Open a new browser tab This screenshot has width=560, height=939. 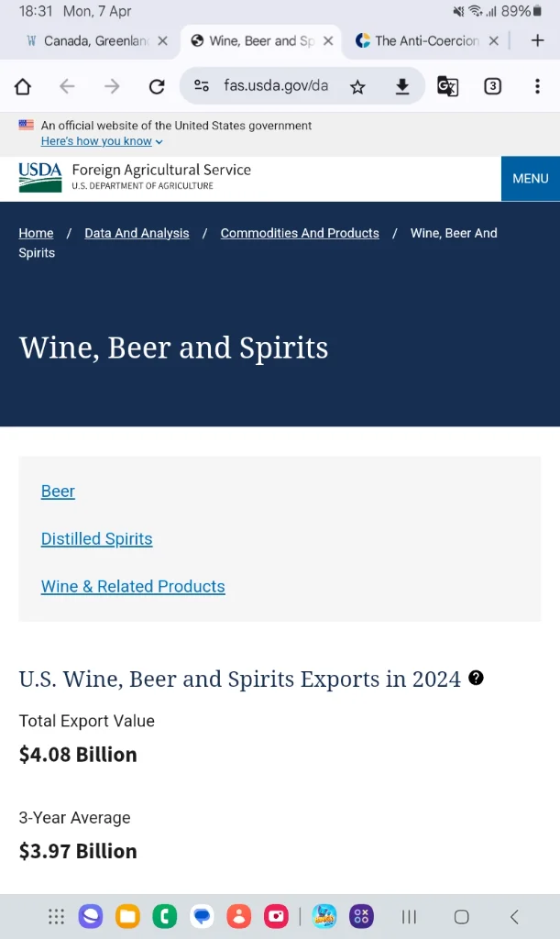coord(538,40)
